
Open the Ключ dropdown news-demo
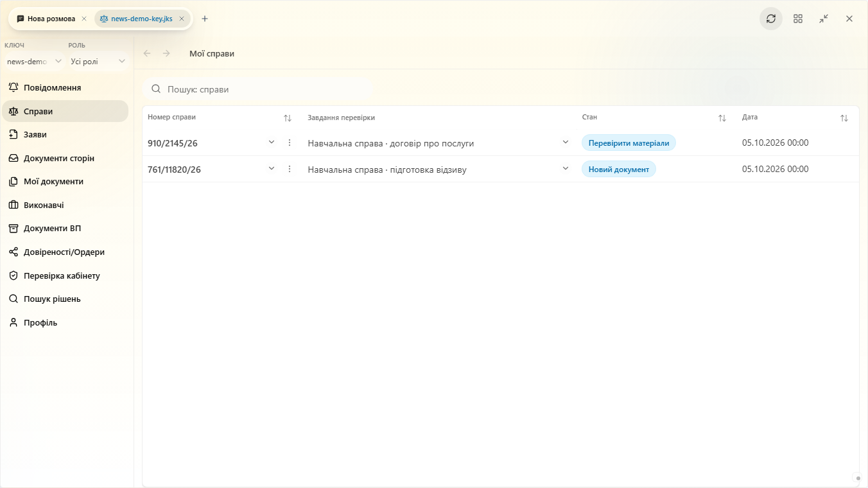(34, 62)
